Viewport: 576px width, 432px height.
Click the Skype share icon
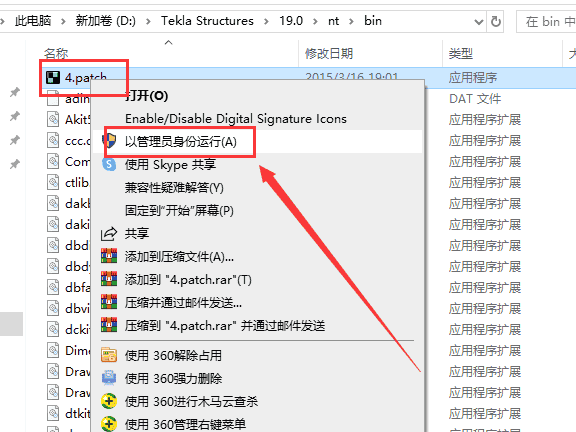[109, 164]
